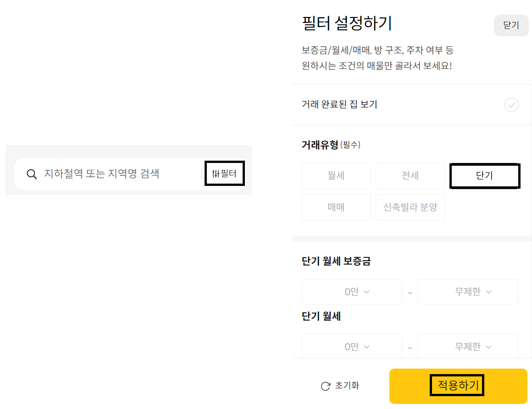Image resolution: width=532 pixels, height=409 pixels.
Task: Click the 닫기 close button
Action: [x=510, y=25]
